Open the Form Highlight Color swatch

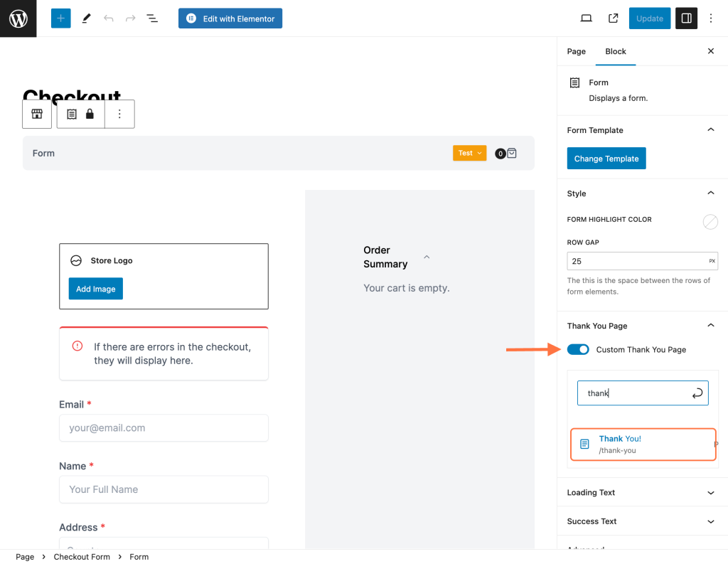point(710,222)
